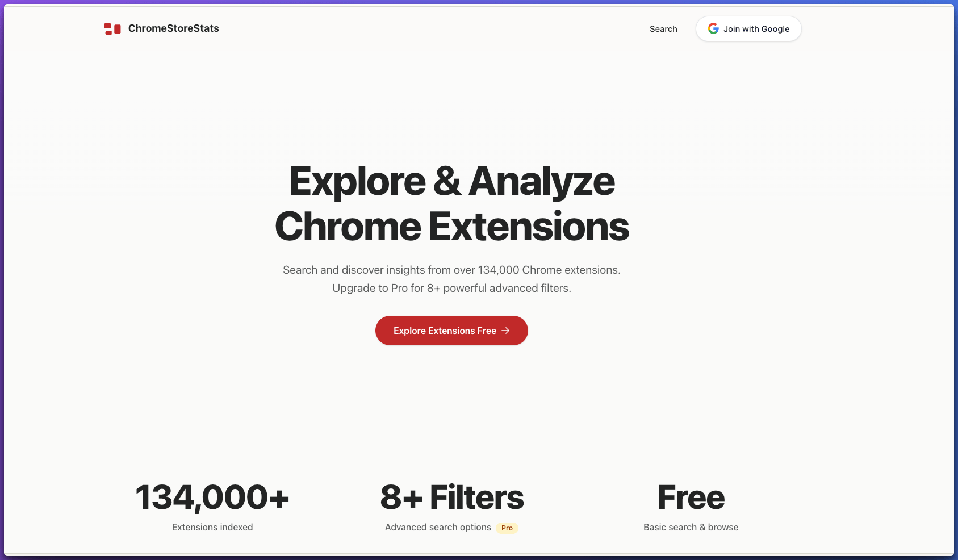The image size is (958, 560).
Task: Click the '134,000+' statistic number
Action: (x=212, y=498)
